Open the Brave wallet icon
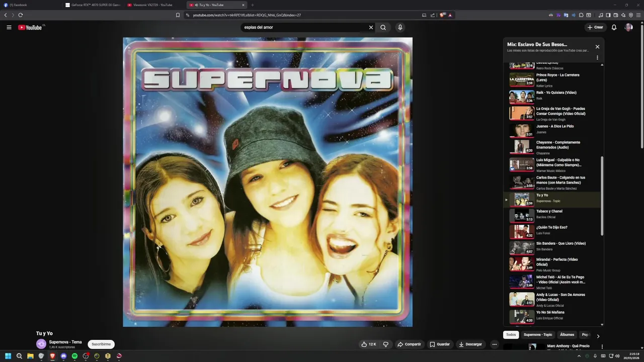The width and height of the screenshot is (644, 362). (616, 15)
